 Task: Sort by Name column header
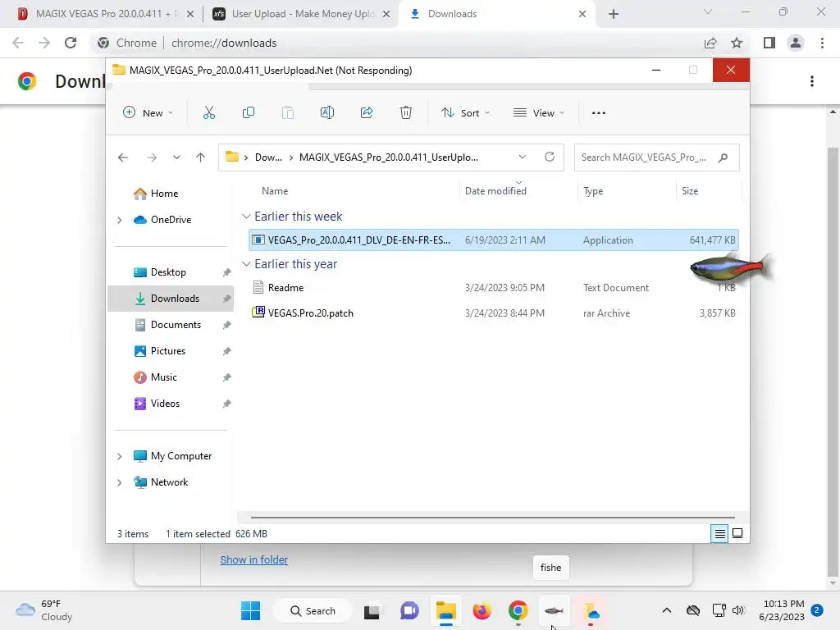(275, 190)
